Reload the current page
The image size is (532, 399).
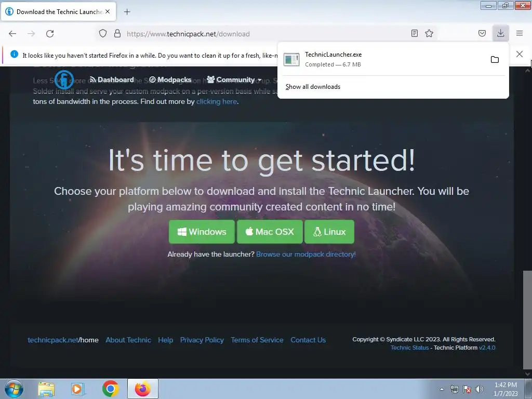tap(50, 34)
